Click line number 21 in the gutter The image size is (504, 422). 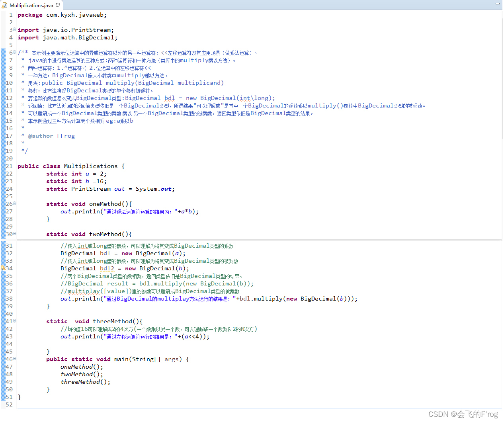click(9, 166)
